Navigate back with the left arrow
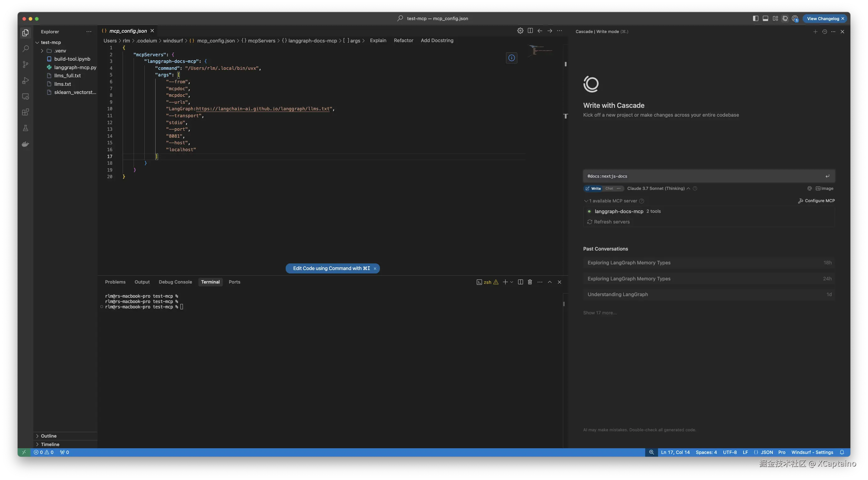868x480 pixels. [x=540, y=31]
